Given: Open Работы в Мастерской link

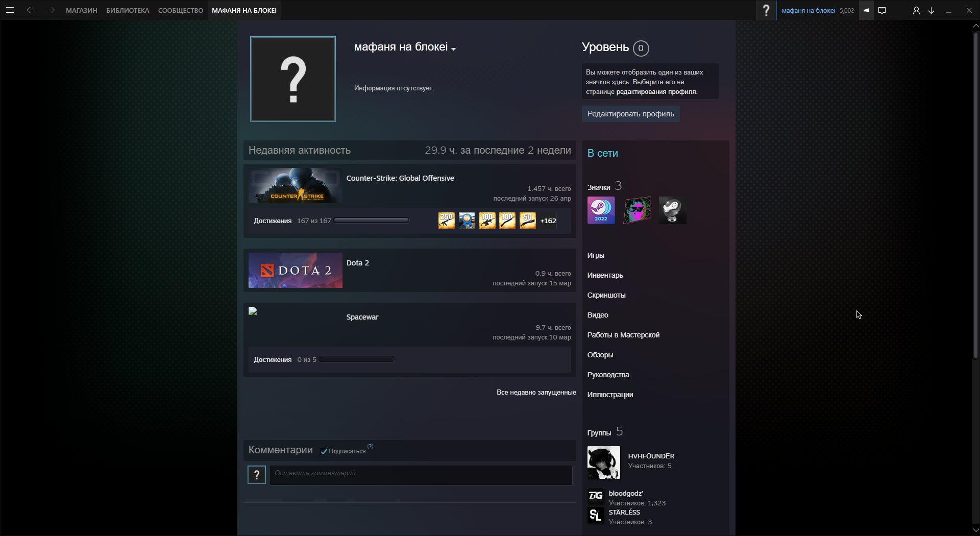Looking at the screenshot, I should tap(624, 335).
